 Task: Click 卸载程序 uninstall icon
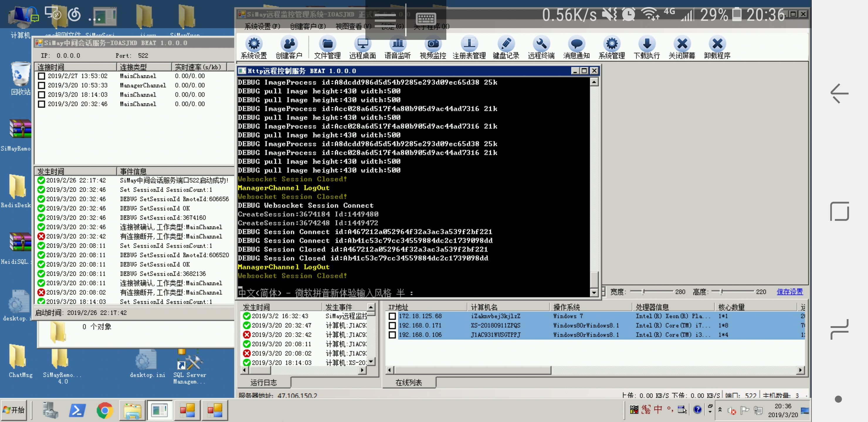coord(717,48)
